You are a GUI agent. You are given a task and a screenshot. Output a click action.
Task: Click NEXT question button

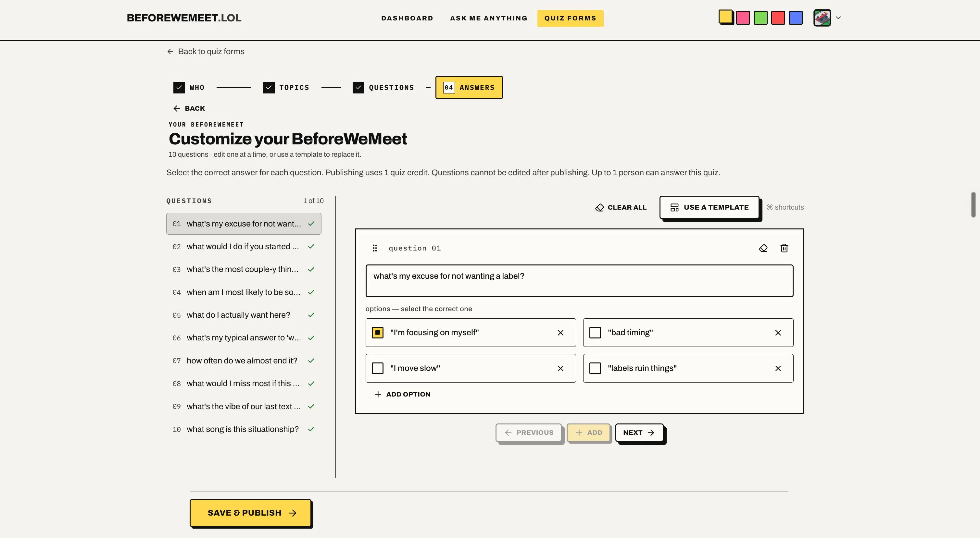point(639,433)
